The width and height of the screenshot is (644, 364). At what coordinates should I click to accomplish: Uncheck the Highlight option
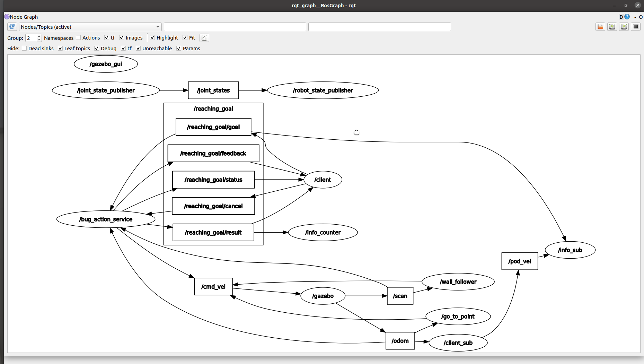pos(152,37)
